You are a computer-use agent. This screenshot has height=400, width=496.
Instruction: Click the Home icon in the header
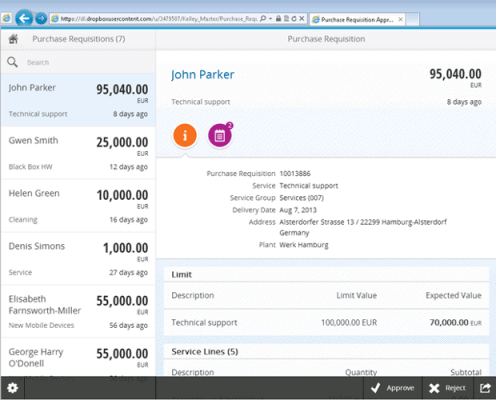pyautogui.click(x=13, y=39)
